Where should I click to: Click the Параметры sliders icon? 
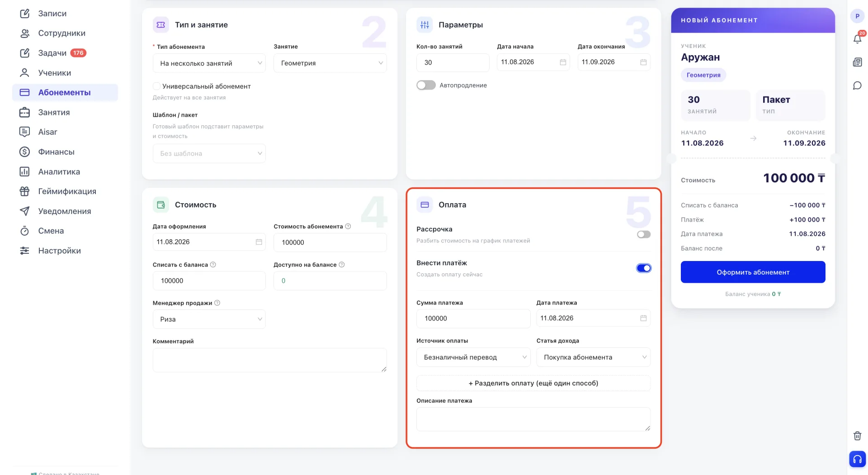click(x=425, y=25)
